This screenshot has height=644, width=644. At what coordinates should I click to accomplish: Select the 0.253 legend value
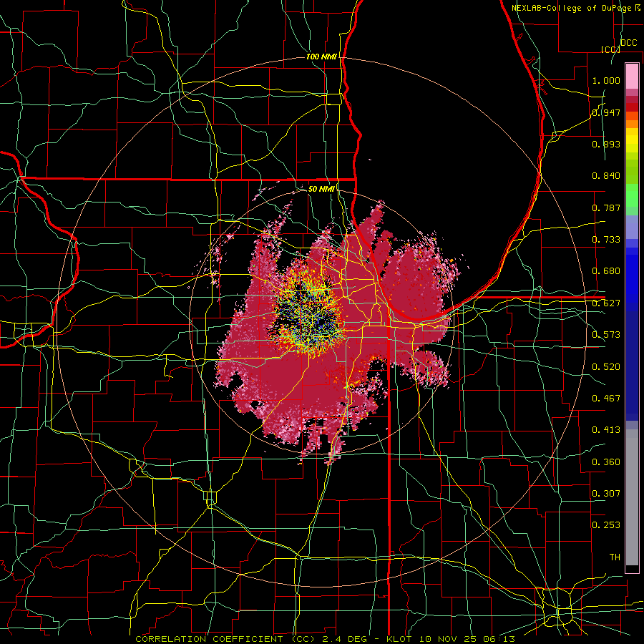pos(606,525)
